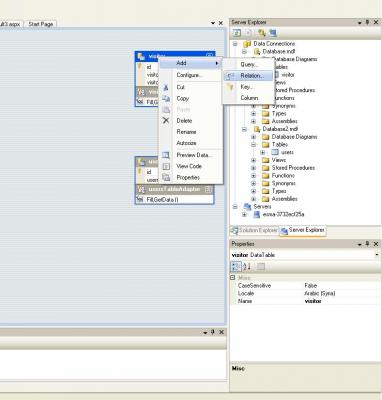The image size is (382, 400).
Task: Click the Connect to Server toolbar icon
Action: 273,33
